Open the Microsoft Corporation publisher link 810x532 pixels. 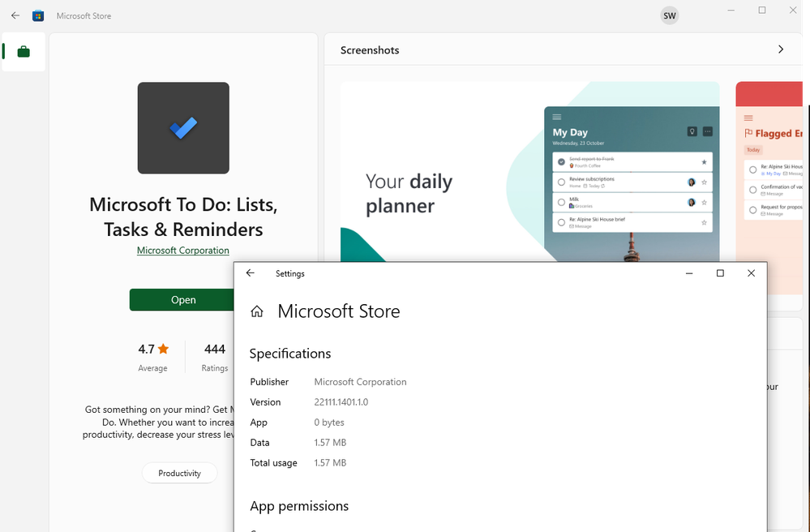pos(183,251)
